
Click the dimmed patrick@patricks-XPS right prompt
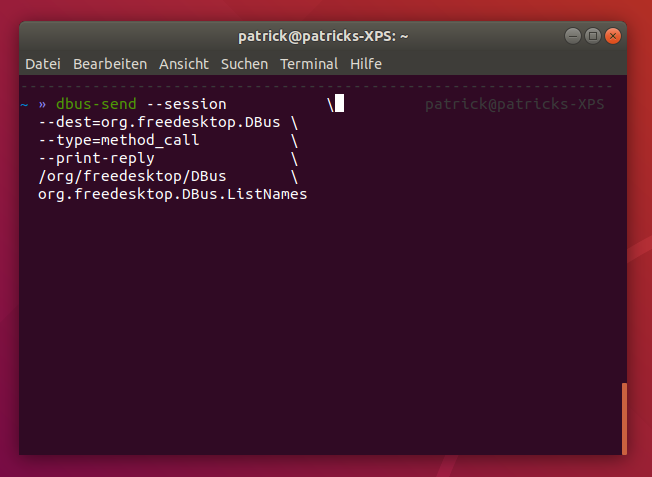click(514, 104)
